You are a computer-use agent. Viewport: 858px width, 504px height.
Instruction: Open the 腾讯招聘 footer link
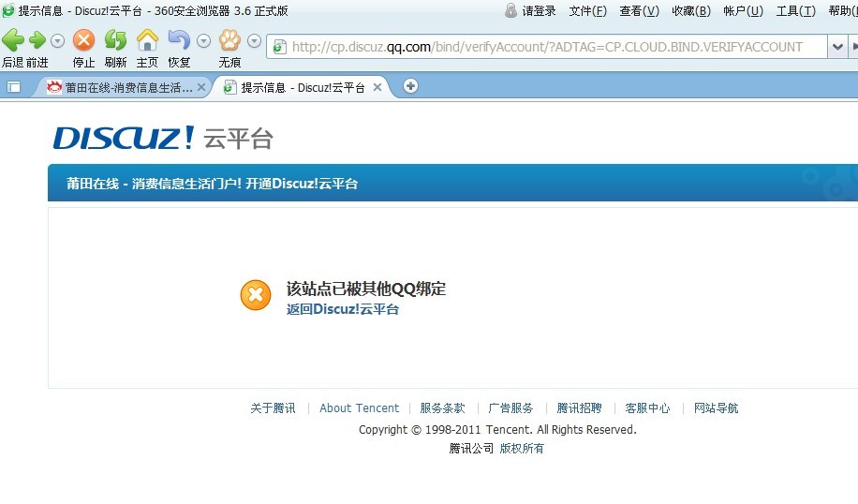point(579,408)
